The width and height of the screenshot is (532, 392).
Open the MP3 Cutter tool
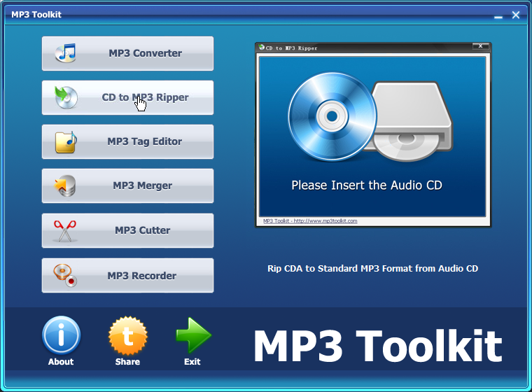coord(127,231)
